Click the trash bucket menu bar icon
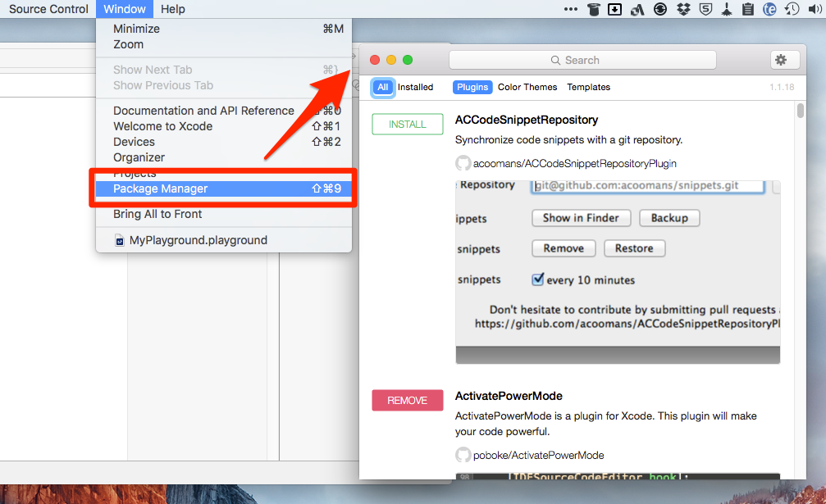The height and width of the screenshot is (504, 826). (594, 9)
